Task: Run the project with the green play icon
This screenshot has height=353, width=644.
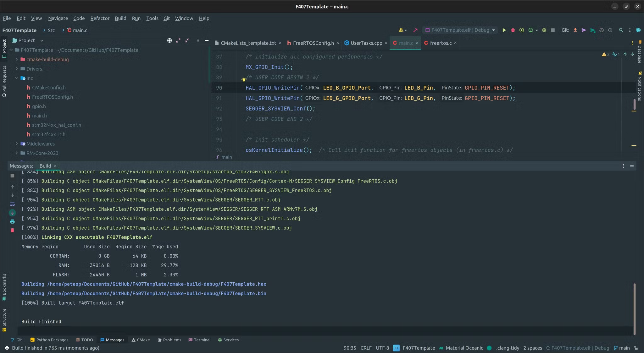Action: pos(504,30)
